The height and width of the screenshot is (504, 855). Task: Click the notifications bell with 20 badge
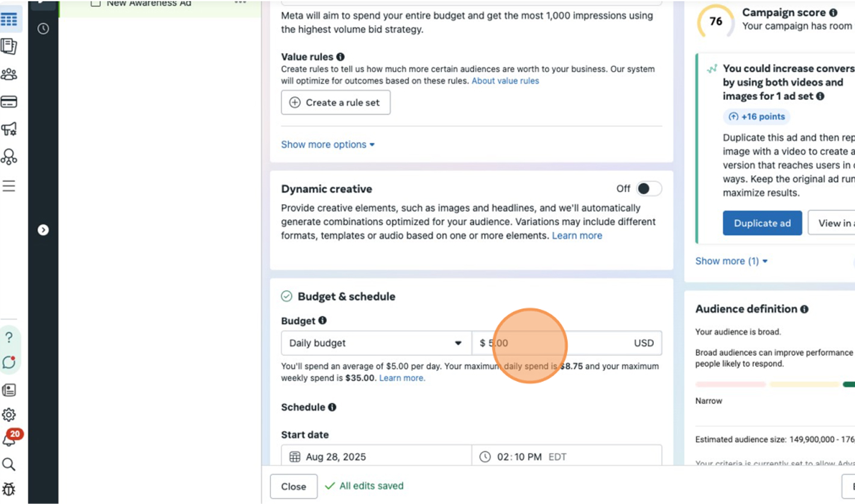pos(9,440)
